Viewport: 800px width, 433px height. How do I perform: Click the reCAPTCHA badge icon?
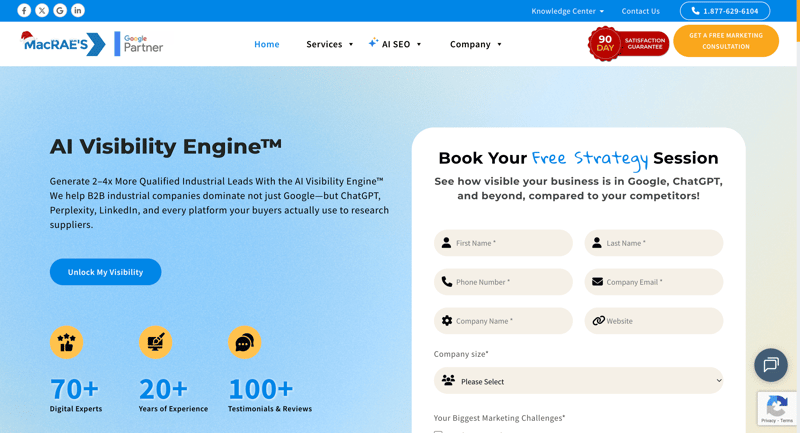coord(777,407)
